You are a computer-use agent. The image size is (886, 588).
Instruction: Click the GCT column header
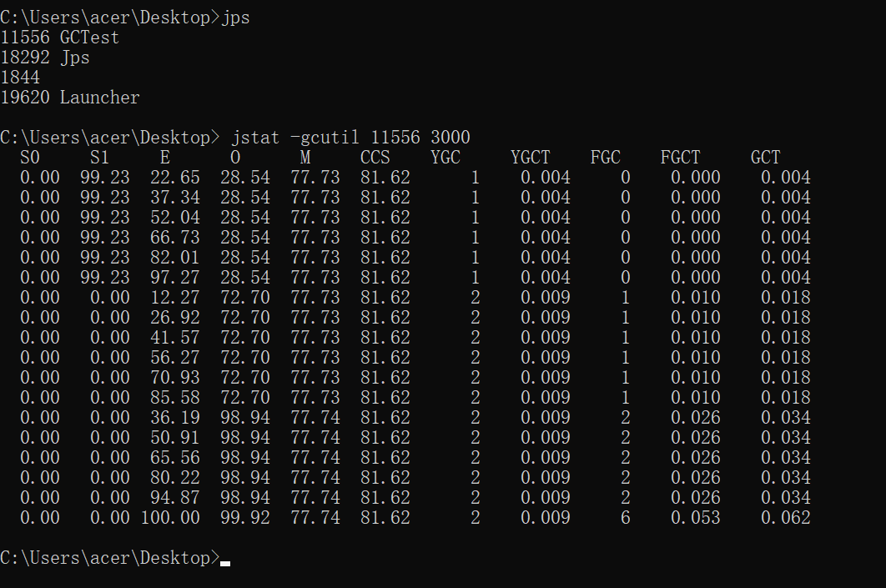pos(765,158)
